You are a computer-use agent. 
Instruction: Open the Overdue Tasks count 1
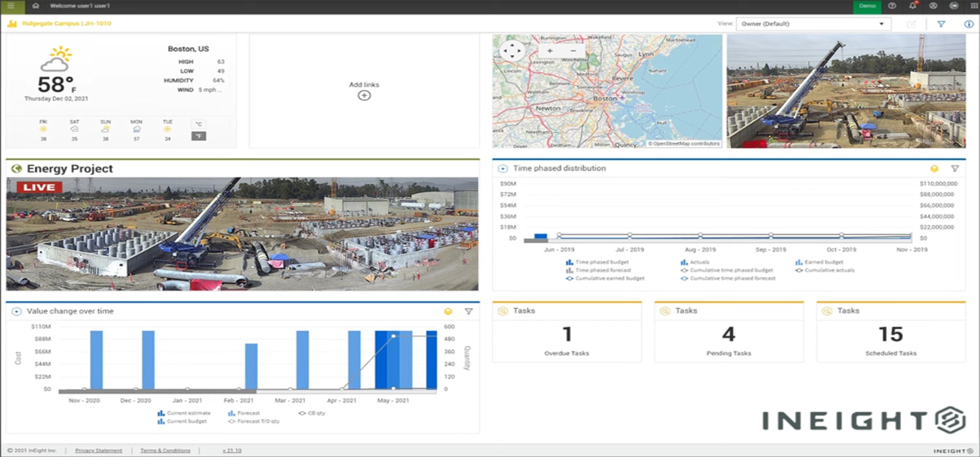click(x=567, y=335)
